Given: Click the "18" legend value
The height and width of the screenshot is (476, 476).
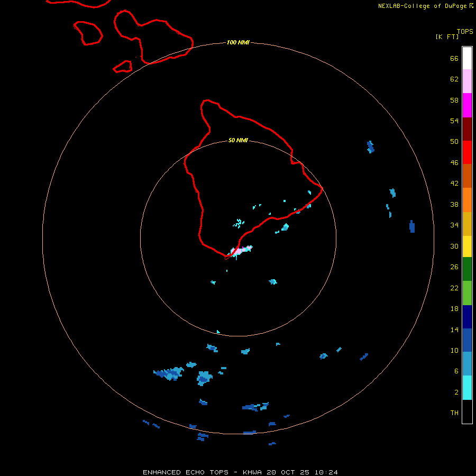Looking at the screenshot, I should click(454, 309).
